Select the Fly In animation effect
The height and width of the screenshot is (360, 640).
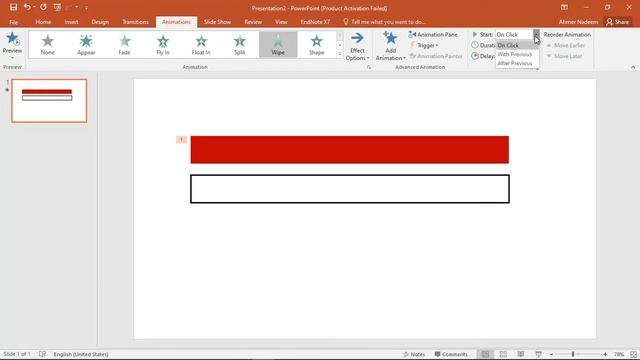tap(163, 44)
